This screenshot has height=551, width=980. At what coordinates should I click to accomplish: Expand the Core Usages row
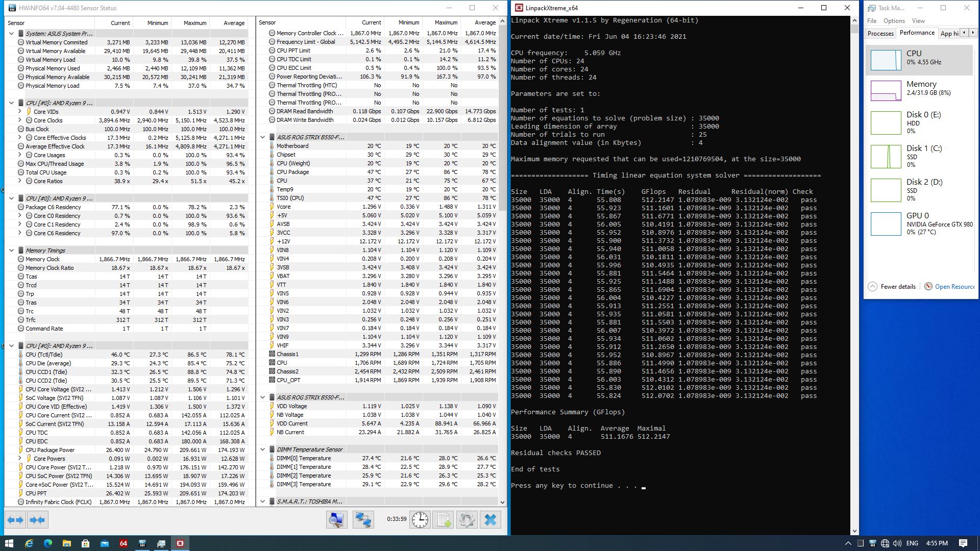tap(20, 155)
